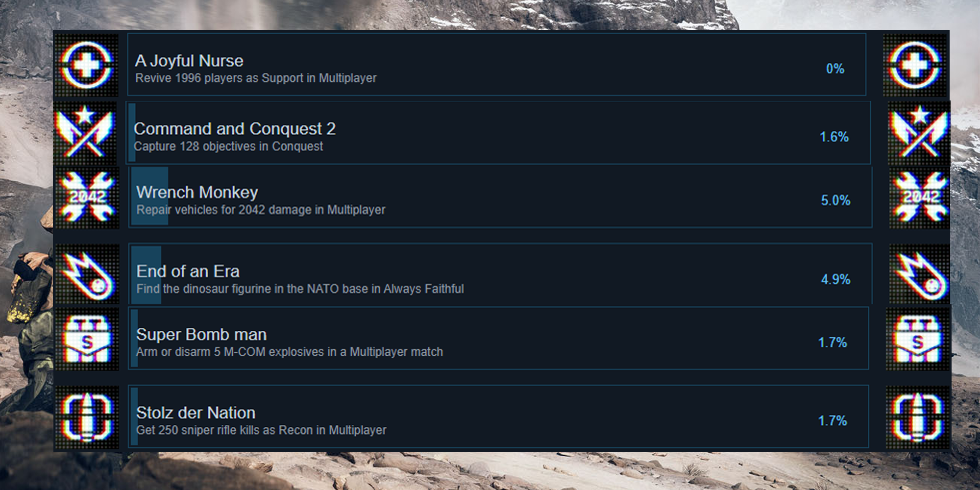Click right Command and Conquest 2 achievement icon
The height and width of the screenshot is (490, 980).
coord(919,133)
